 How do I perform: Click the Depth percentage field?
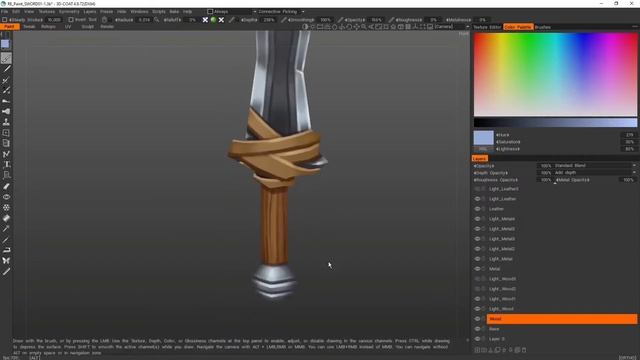(x=269, y=20)
